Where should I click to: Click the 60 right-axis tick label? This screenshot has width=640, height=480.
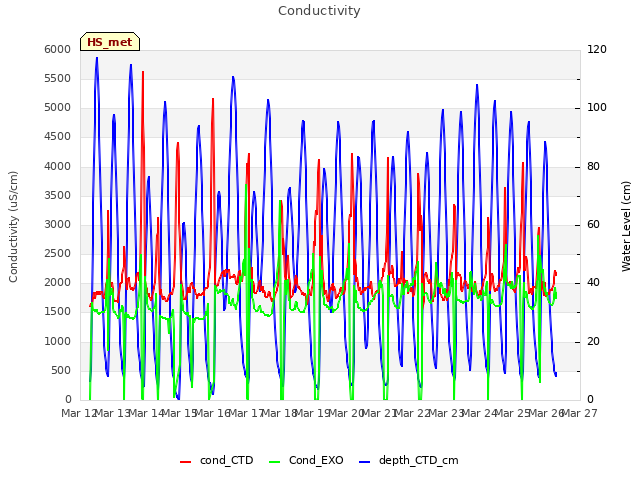pyautogui.click(x=593, y=224)
